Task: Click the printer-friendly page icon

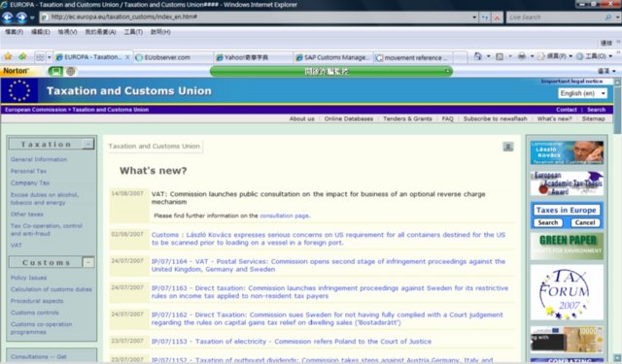Action: [508, 147]
